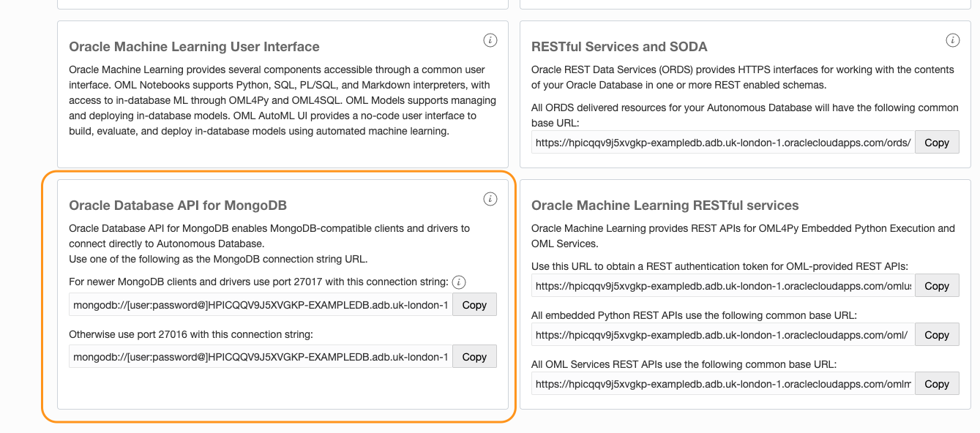Copy the OML Services REST base URL
Screen dimensions: 980x433
pyautogui.click(x=936, y=384)
